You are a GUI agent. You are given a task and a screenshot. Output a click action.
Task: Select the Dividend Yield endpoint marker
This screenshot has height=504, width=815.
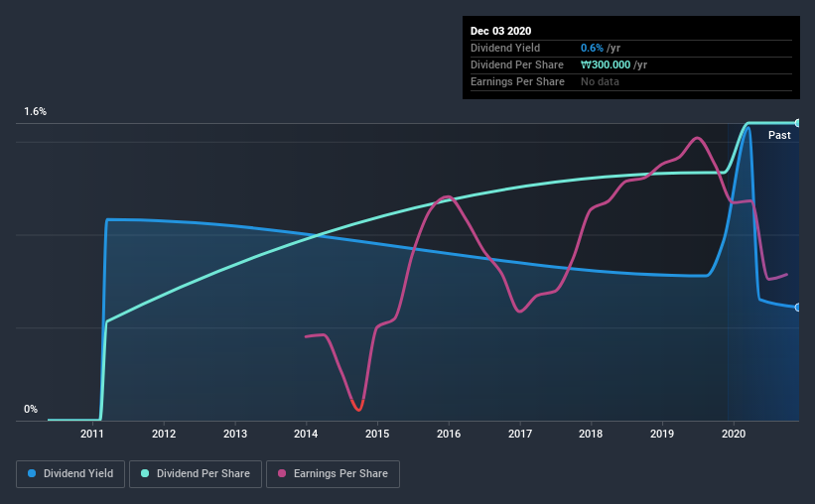pyautogui.click(x=797, y=308)
